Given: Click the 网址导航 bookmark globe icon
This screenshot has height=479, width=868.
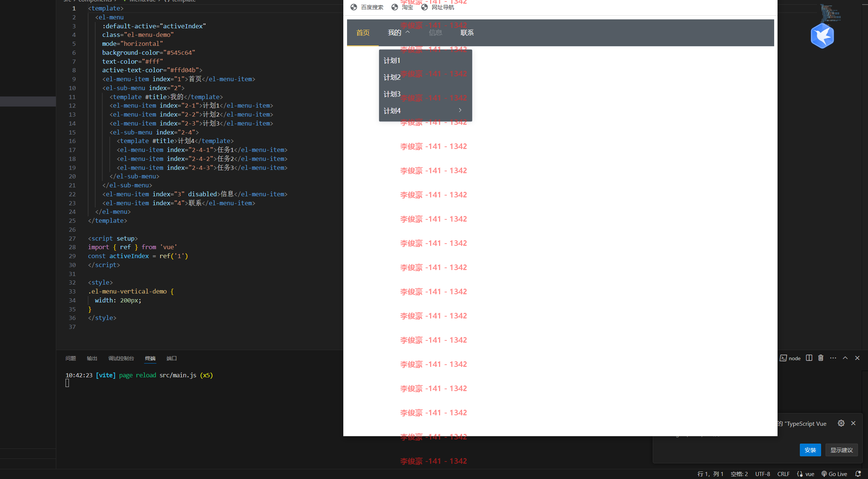Looking at the screenshot, I should coord(425,7).
